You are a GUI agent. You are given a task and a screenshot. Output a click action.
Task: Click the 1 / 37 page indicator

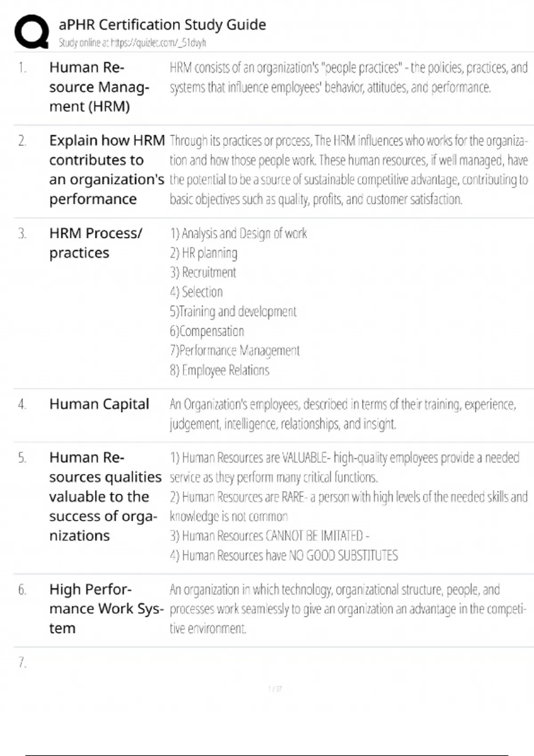(x=275, y=689)
